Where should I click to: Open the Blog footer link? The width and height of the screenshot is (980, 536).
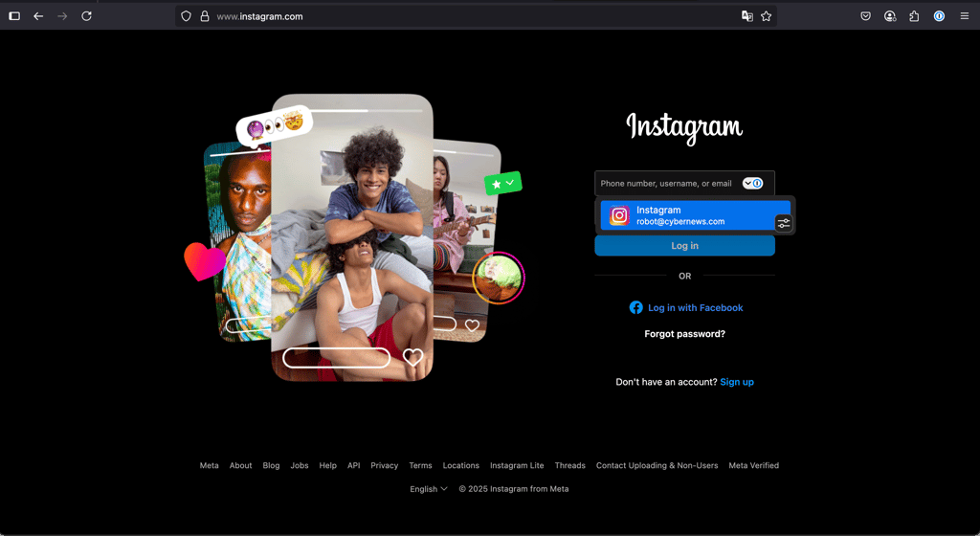(x=271, y=465)
